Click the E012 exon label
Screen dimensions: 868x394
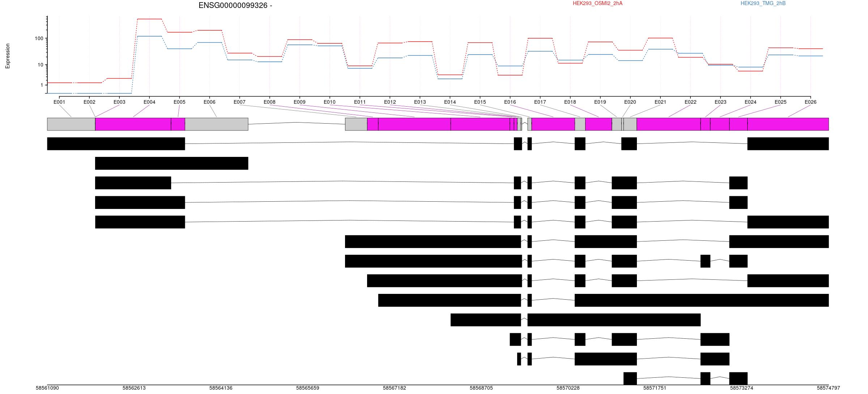pos(390,102)
